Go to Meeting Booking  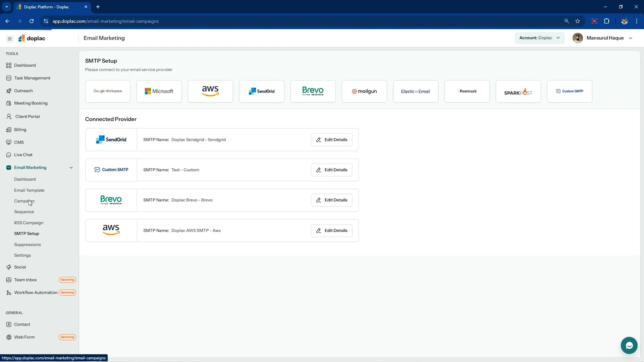click(31, 103)
